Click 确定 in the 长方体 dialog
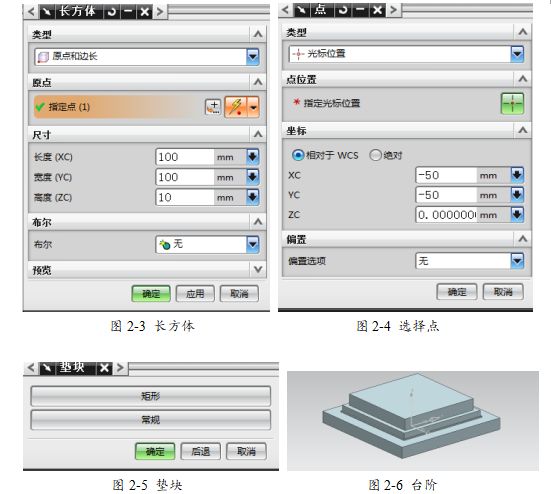This screenshot has height=494, width=551. click(151, 293)
